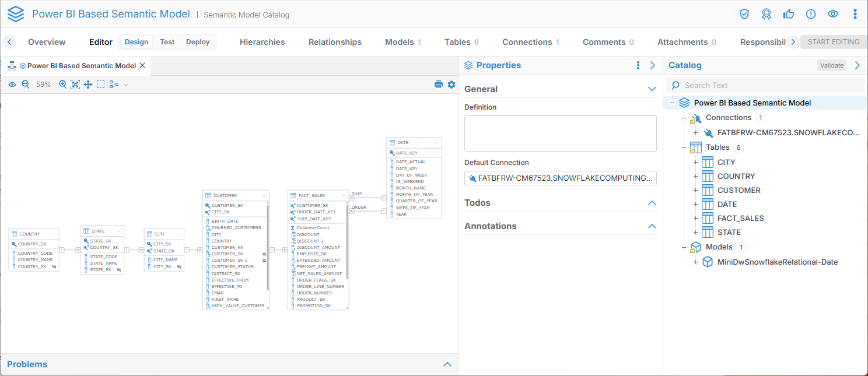Click the Validate button in Catalog
The height and width of the screenshot is (376, 868).
pyautogui.click(x=832, y=65)
